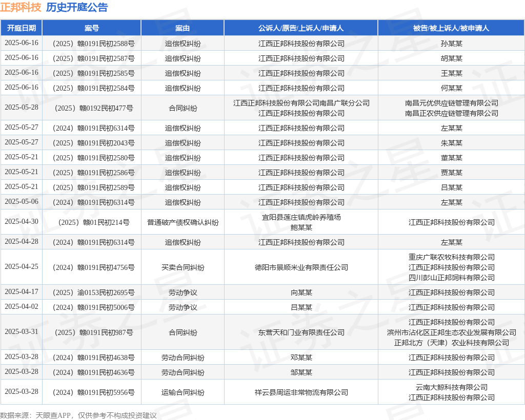
Task: Click the date 2025-04-25
Action: pyautogui.click(x=22, y=267)
